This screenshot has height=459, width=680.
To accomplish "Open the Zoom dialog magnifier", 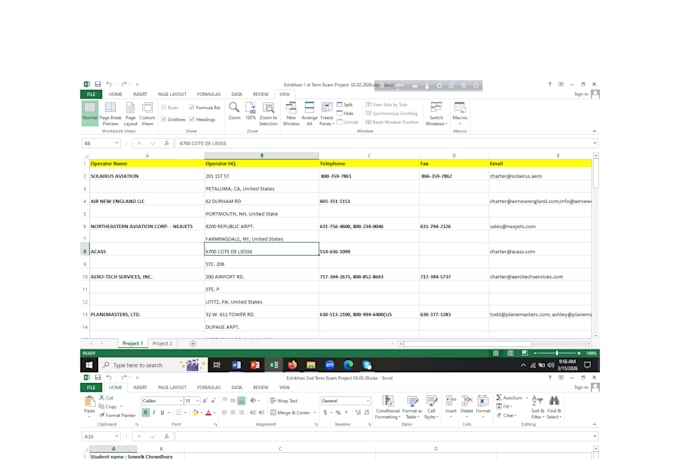I will tap(234, 111).
